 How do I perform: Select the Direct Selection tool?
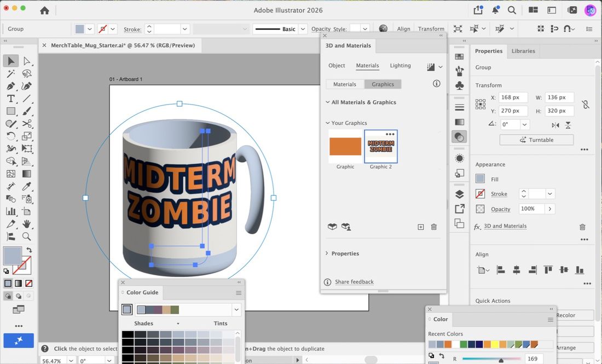(x=26, y=61)
